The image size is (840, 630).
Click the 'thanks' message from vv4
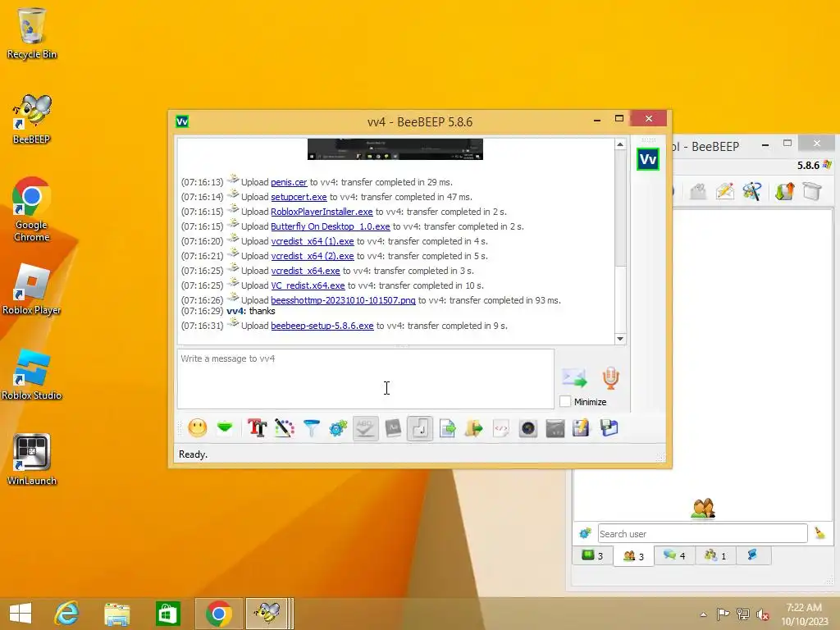(262, 311)
